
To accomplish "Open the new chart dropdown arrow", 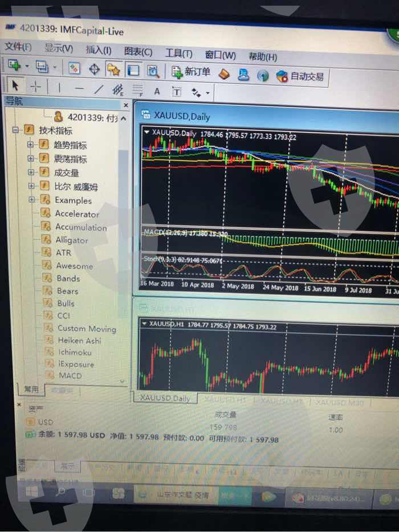I will pos(27,66).
